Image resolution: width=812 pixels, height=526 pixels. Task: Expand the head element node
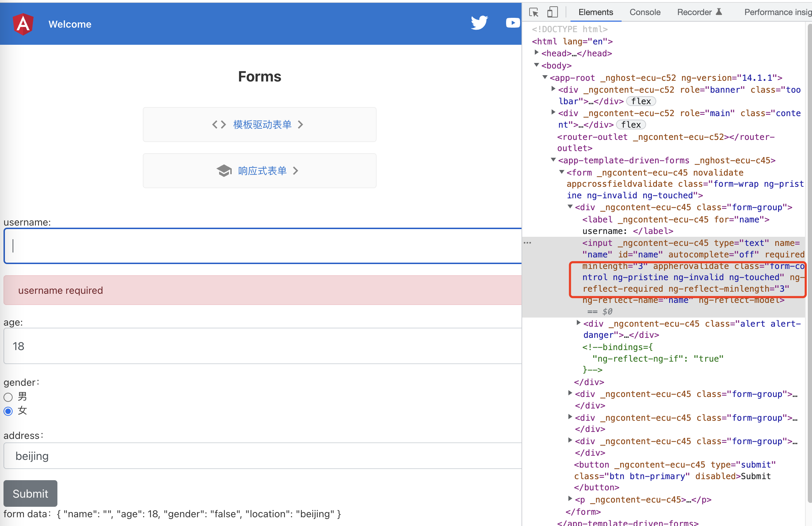click(537, 53)
